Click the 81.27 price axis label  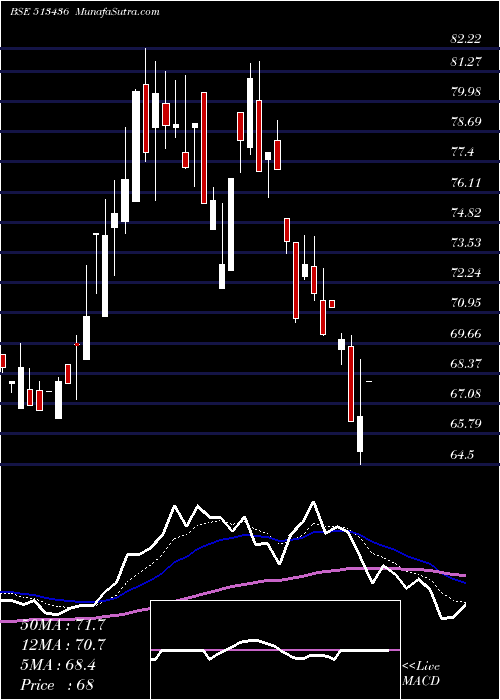(466, 62)
